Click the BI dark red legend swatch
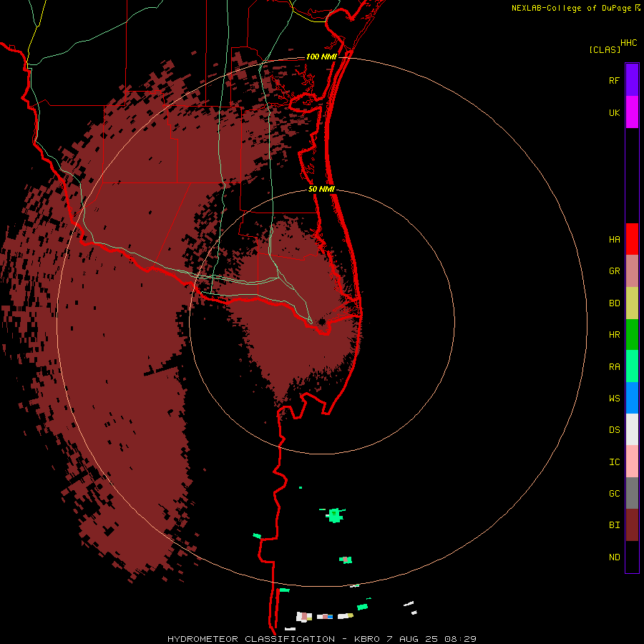 632,525
